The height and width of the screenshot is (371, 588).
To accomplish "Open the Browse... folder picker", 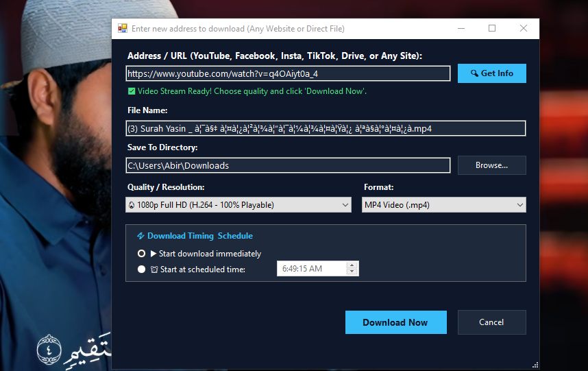I will point(491,165).
